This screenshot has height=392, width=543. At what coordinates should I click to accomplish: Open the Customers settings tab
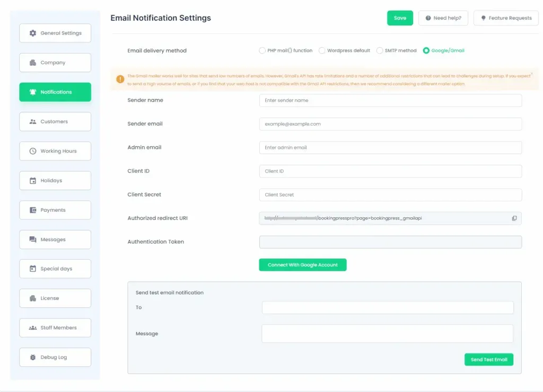(x=55, y=121)
